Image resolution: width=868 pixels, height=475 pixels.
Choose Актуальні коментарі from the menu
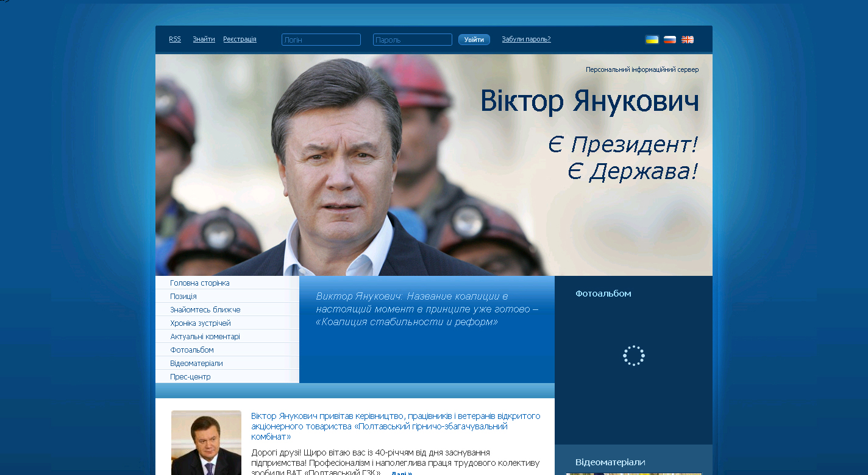pos(205,337)
